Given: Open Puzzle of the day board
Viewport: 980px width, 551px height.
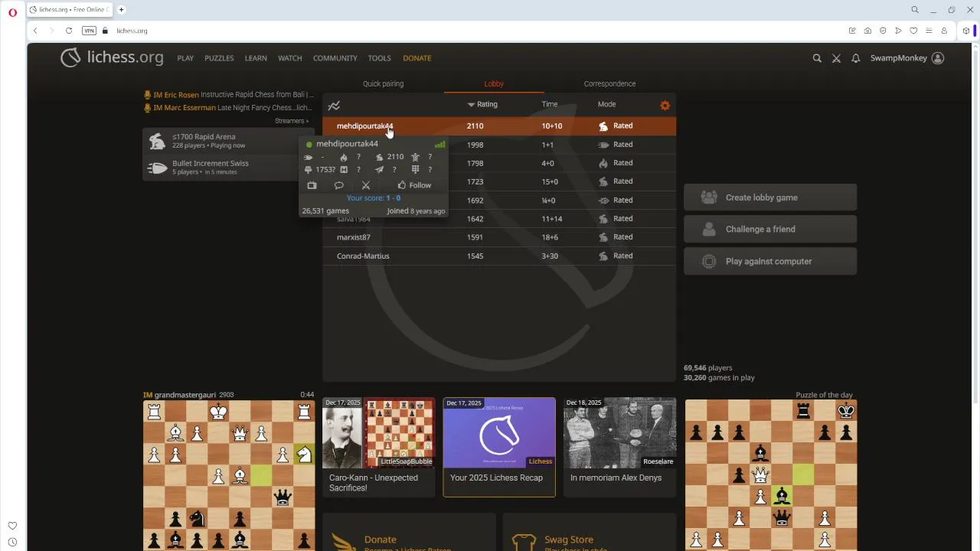Looking at the screenshot, I should pyautogui.click(x=771, y=475).
